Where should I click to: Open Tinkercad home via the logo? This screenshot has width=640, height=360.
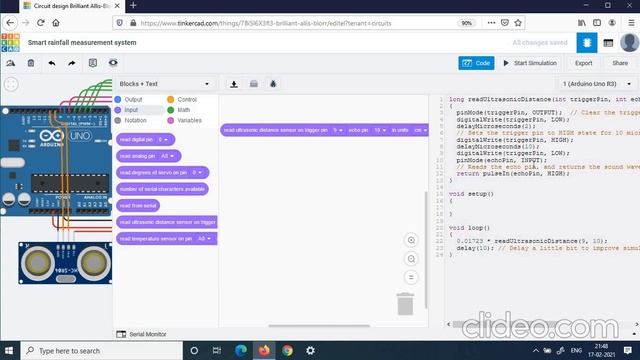(10, 42)
